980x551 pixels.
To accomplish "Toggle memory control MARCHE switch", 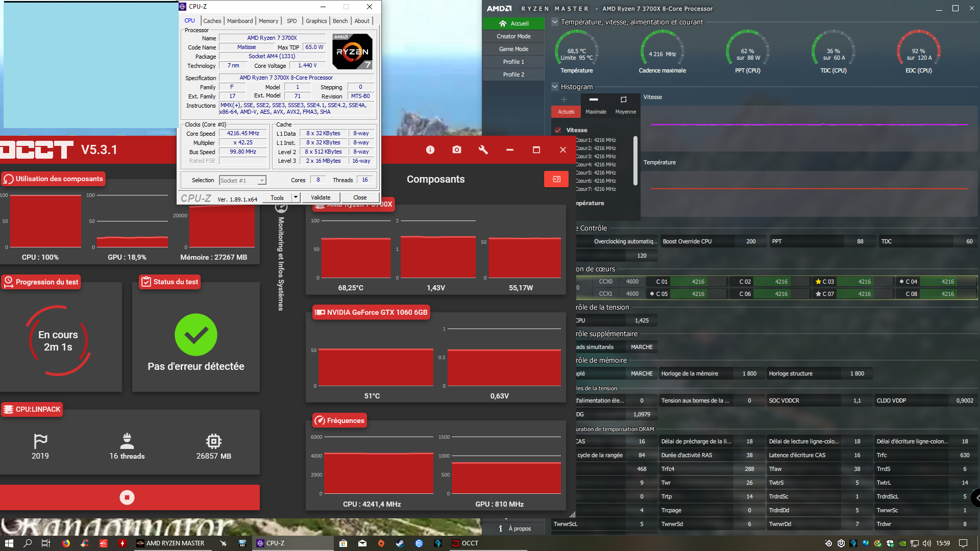I will pyautogui.click(x=642, y=373).
